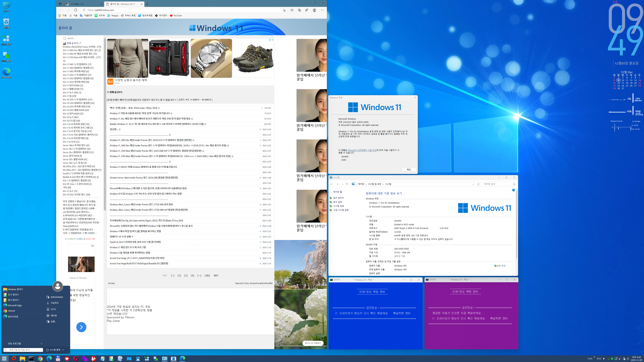Screen dimensions: 644x362
Task: Click 확인 in the Windows 정보 dialog
Action: point(409,170)
